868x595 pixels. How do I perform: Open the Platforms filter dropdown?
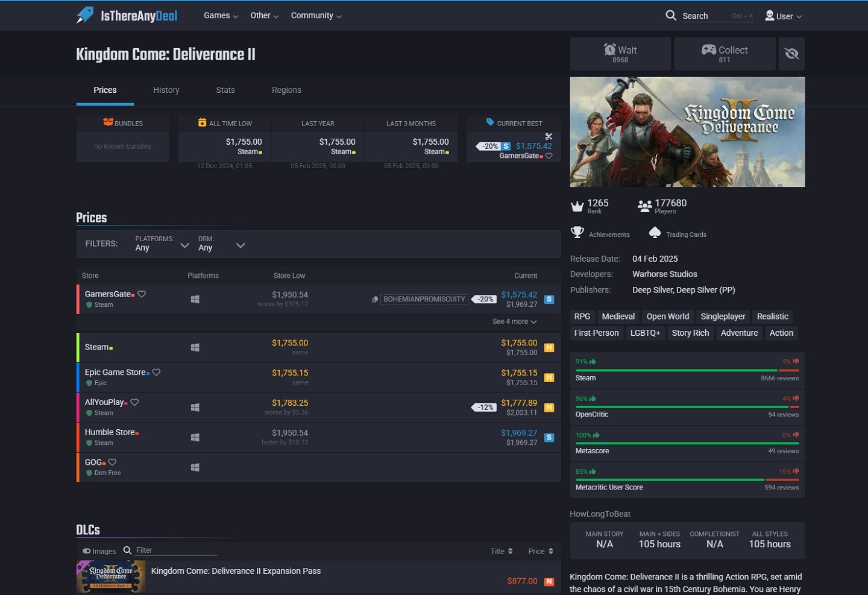162,244
